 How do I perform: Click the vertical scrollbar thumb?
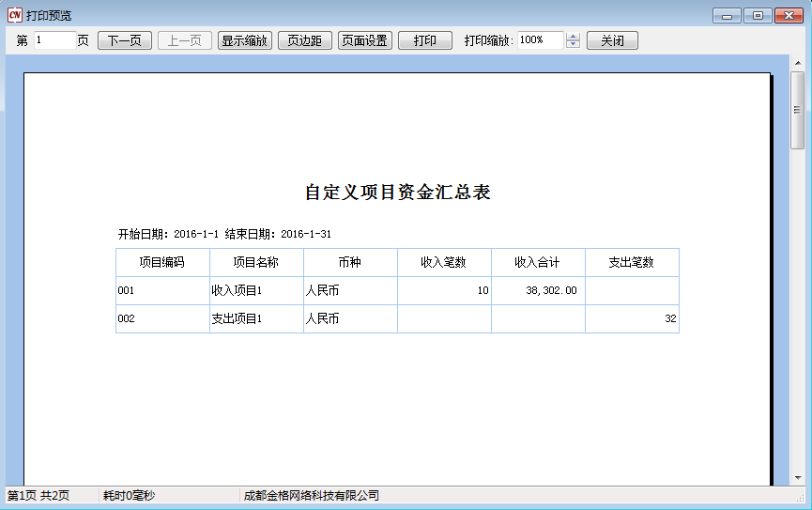coord(798,110)
